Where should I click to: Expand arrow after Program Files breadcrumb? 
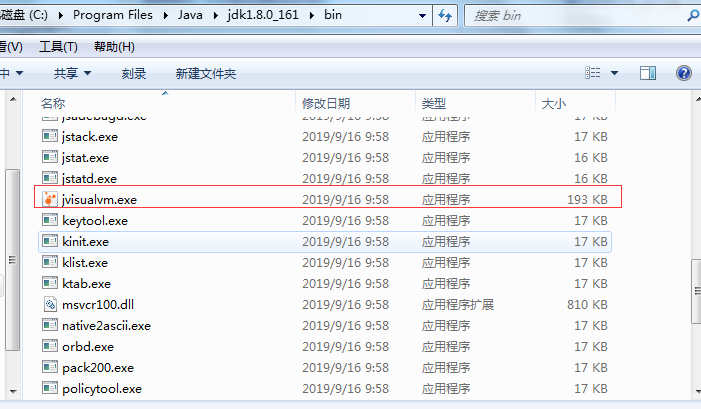(165, 16)
